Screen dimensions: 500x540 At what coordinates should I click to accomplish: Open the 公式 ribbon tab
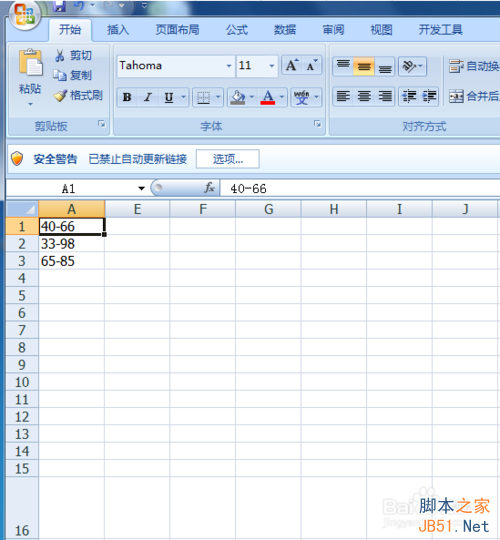(237, 30)
